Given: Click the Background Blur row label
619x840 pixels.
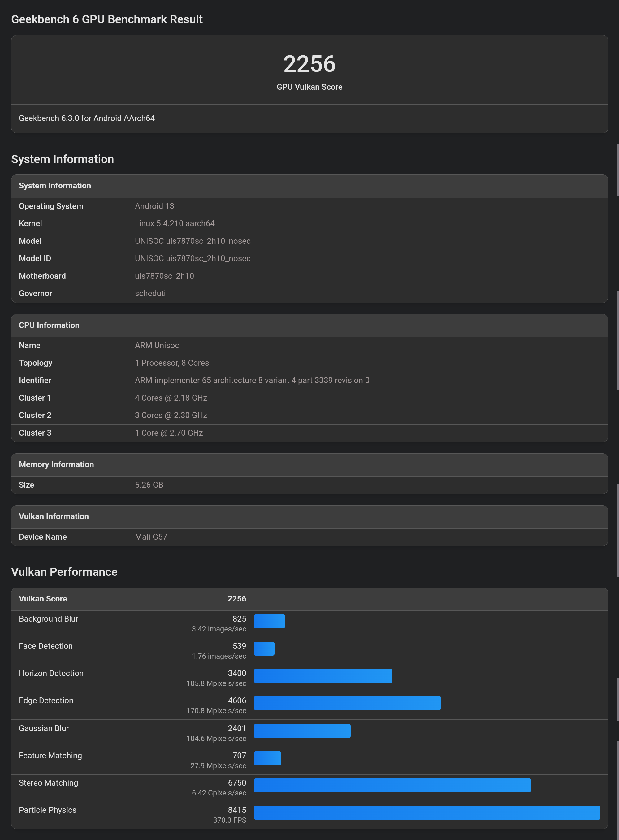Looking at the screenshot, I should pyautogui.click(x=48, y=619).
